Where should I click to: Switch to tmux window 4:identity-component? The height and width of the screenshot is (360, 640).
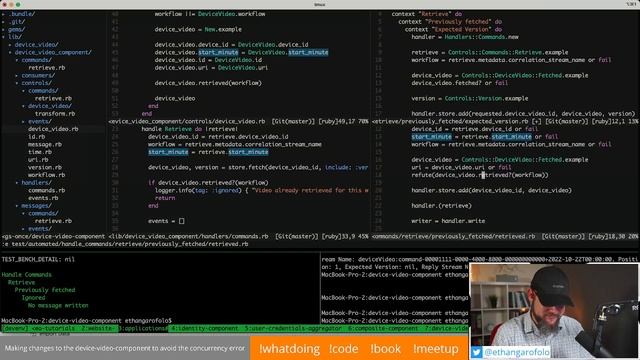(x=205, y=328)
